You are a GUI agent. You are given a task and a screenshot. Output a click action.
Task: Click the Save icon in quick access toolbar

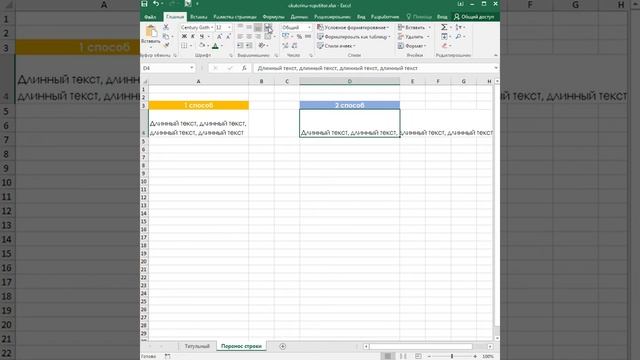pyautogui.click(x=144, y=4)
